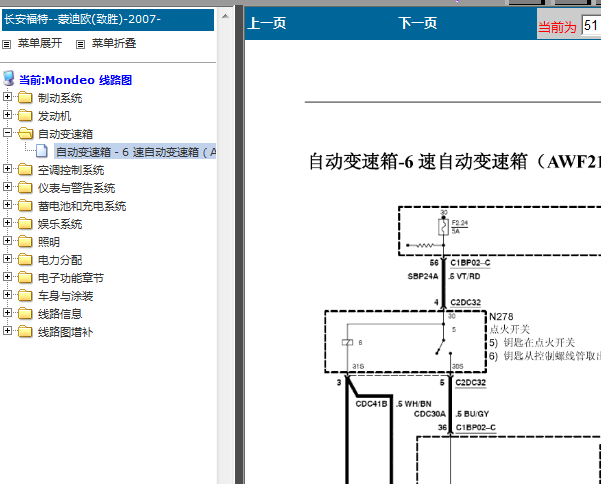Expand the 制动系统 tree node

[7, 97]
